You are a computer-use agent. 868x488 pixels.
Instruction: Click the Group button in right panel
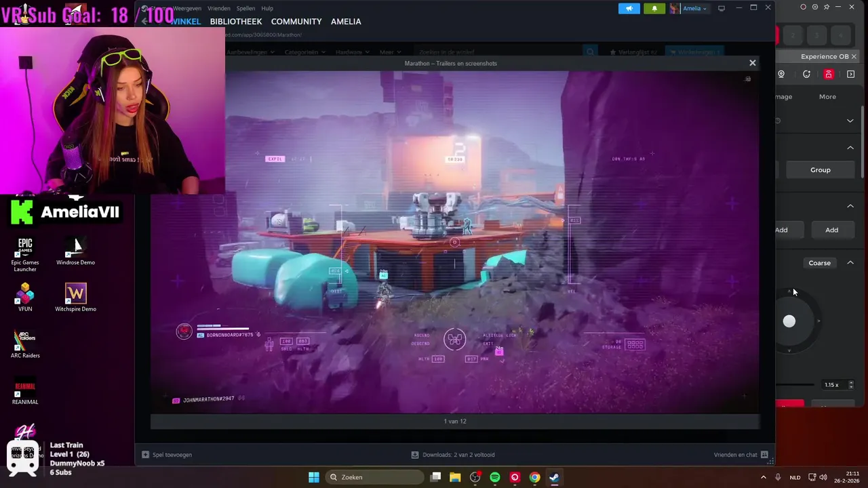click(820, 170)
